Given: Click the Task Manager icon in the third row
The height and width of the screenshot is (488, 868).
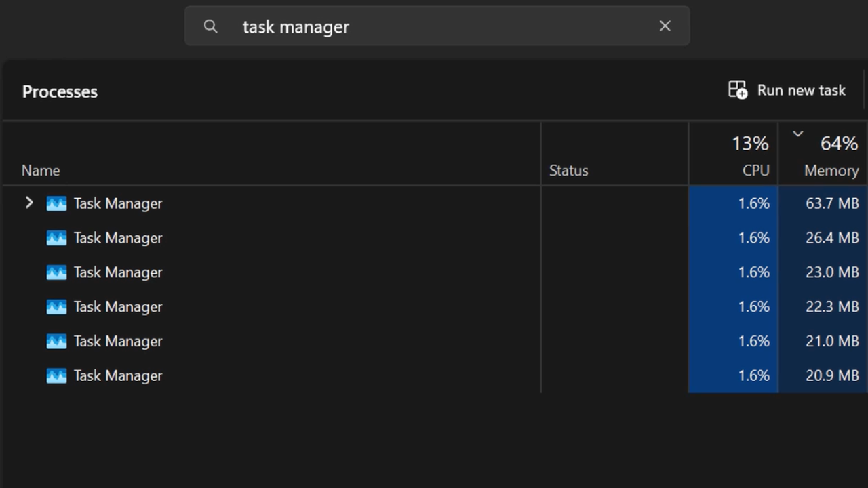Looking at the screenshot, I should (56, 272).
